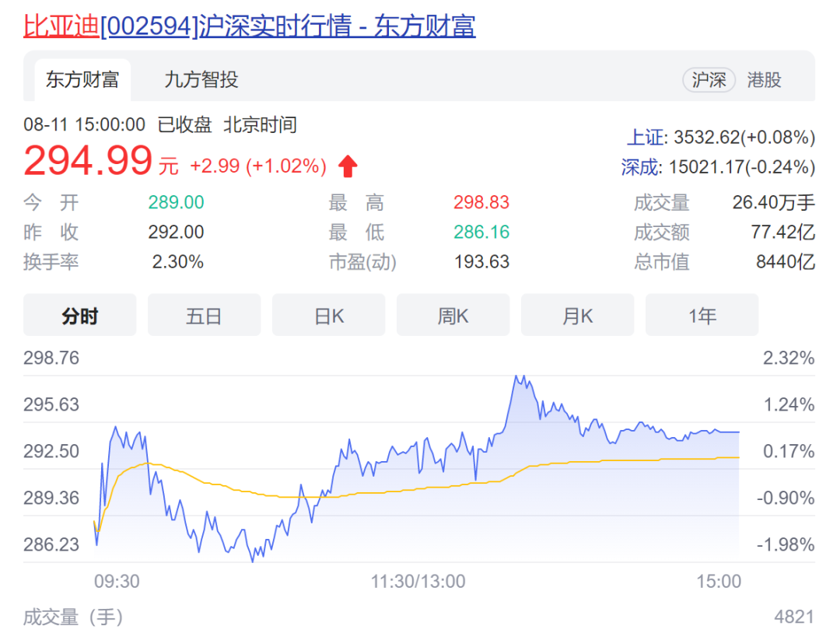Viewport: 840px width, 633px height.
Task: Click the 今开 value 289.00
Action: pos(177,202)
